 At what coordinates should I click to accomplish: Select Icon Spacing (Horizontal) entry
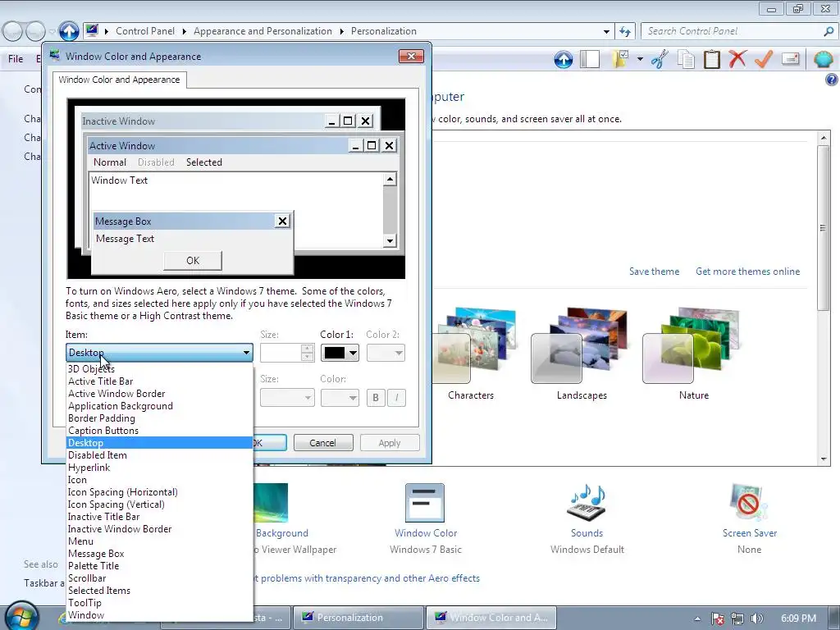(159, 492)
